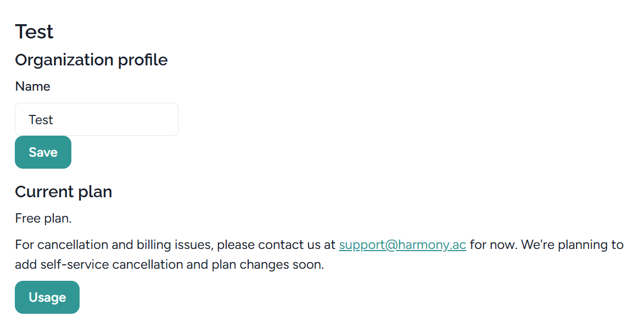Click the 'Name' field label
644x322 pixels.
(x=32, y=86)
